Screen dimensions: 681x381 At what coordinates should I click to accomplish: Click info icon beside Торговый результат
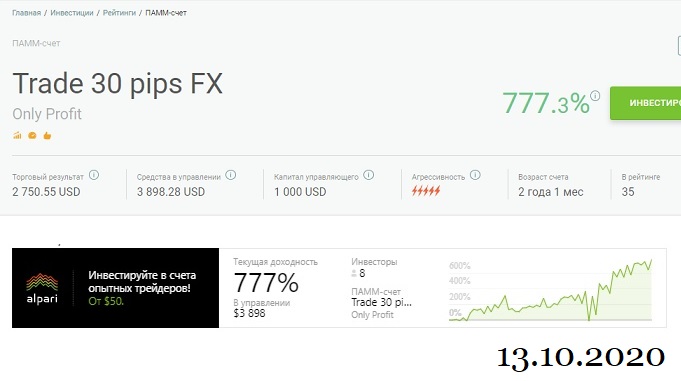[x=94, y=175]
